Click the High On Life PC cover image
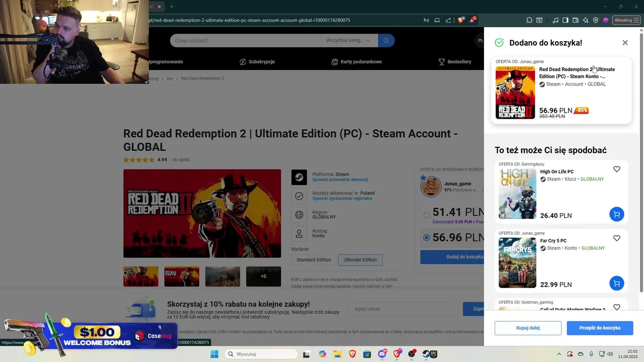 pos(517,194)
